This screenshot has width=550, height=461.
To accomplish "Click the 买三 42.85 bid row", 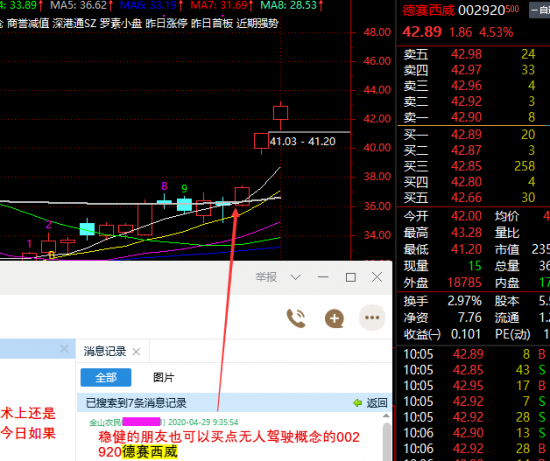I will coord(470,166).
